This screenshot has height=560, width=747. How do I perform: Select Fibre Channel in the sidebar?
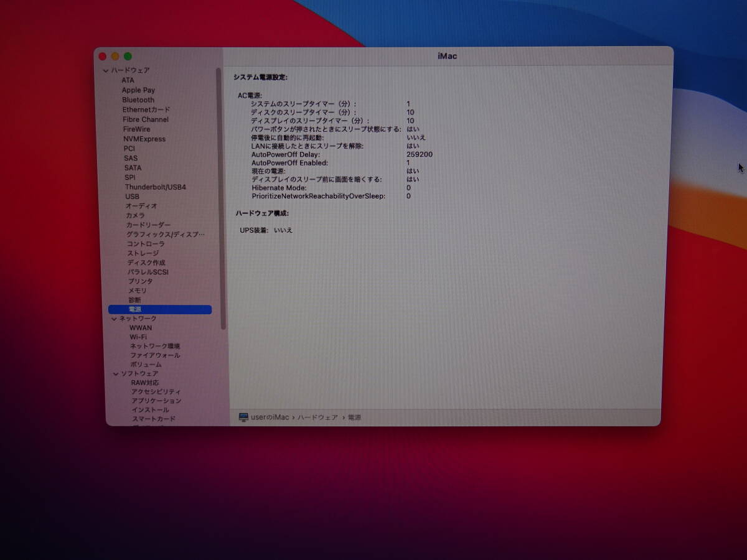tap(146, 119)
